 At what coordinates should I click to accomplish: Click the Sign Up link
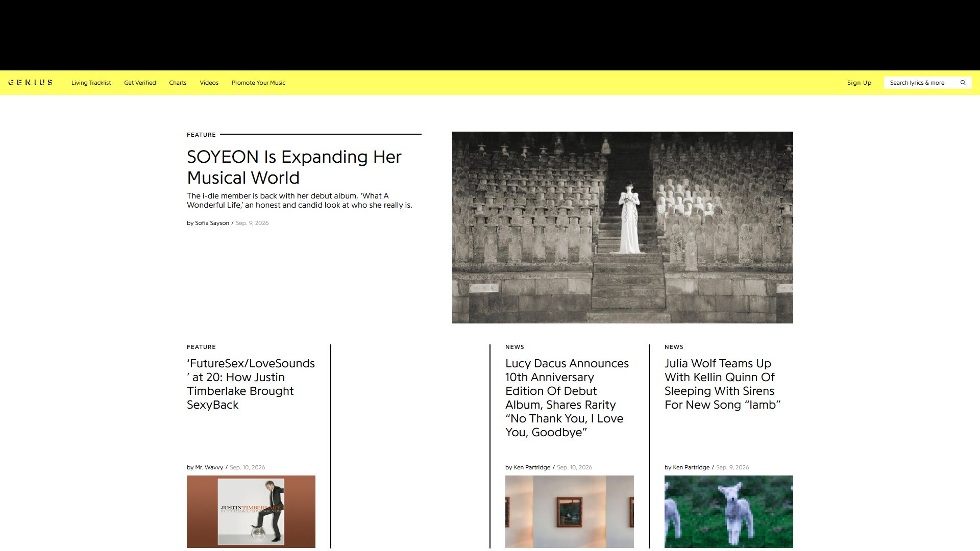859,83
